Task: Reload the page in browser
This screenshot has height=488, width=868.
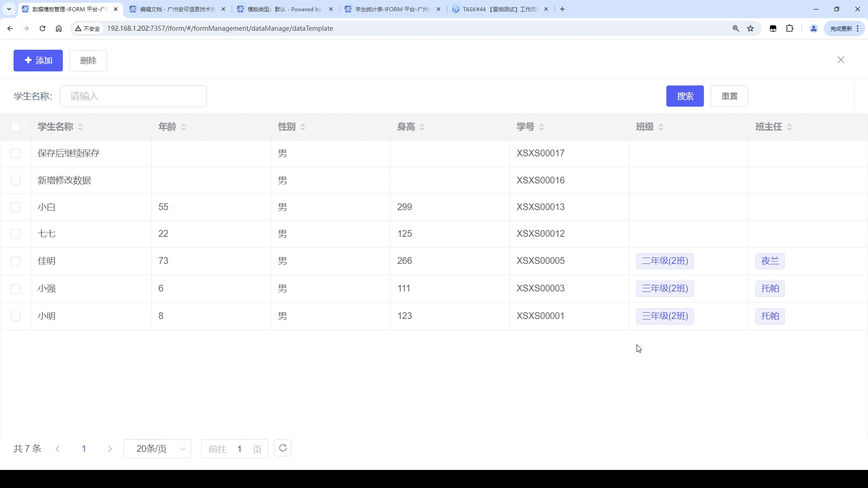Action: point(42,28)
